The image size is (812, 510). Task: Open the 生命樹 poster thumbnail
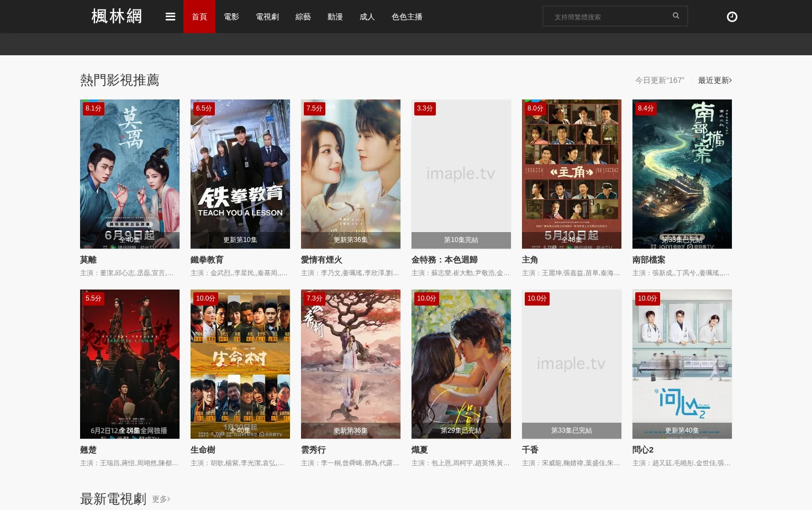tap(240, 364)
